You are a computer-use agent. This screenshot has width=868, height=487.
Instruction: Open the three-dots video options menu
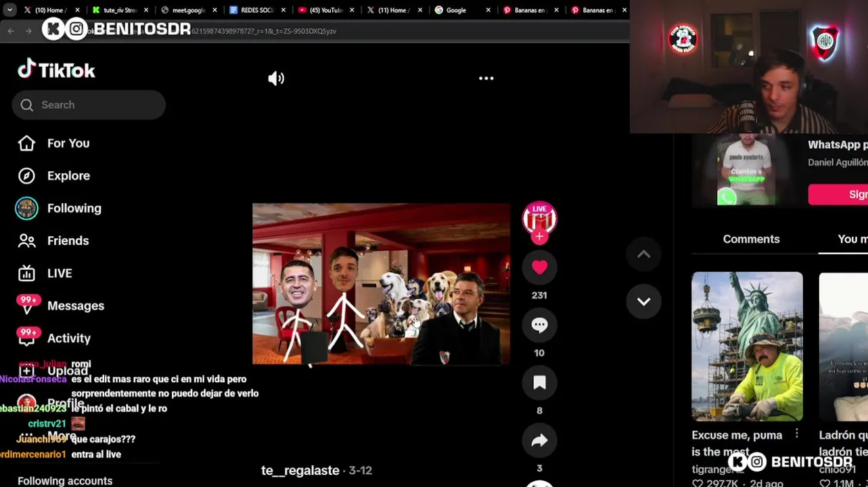(486, 78)
